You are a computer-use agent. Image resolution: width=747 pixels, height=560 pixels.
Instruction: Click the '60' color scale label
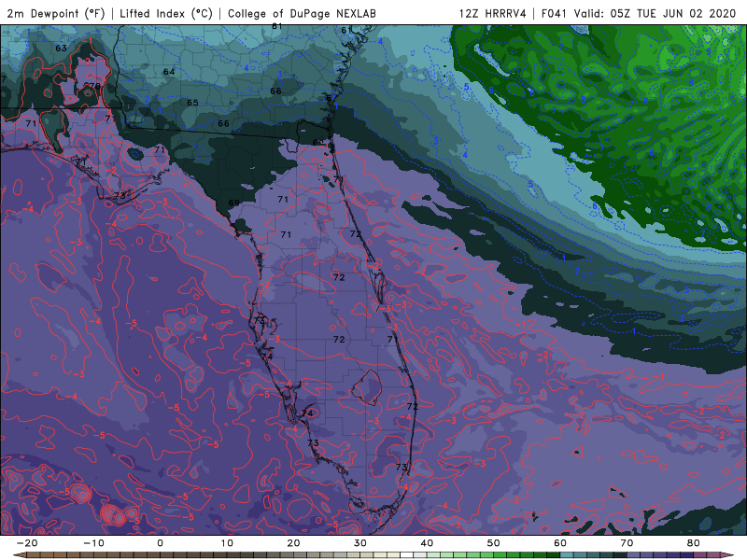click(560, 543)
